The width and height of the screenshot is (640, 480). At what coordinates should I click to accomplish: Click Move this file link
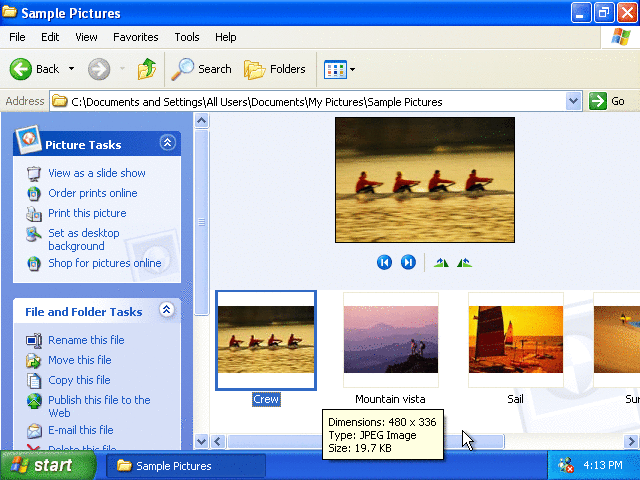tap(80, 360)
